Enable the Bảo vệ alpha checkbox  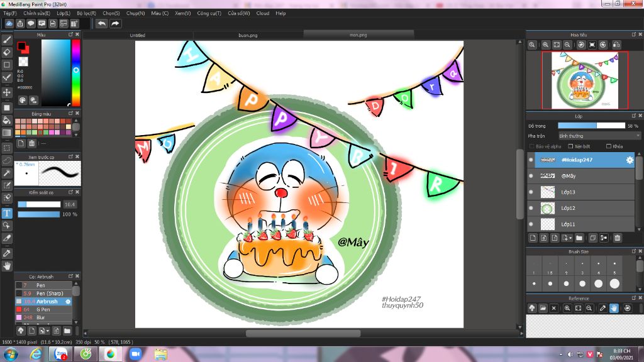(x=532, y=146)
